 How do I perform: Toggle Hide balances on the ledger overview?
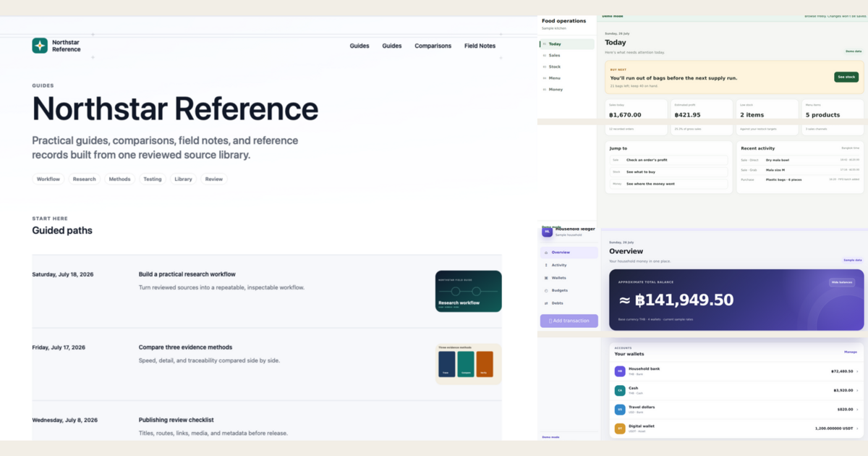click(x=842, y=282)
